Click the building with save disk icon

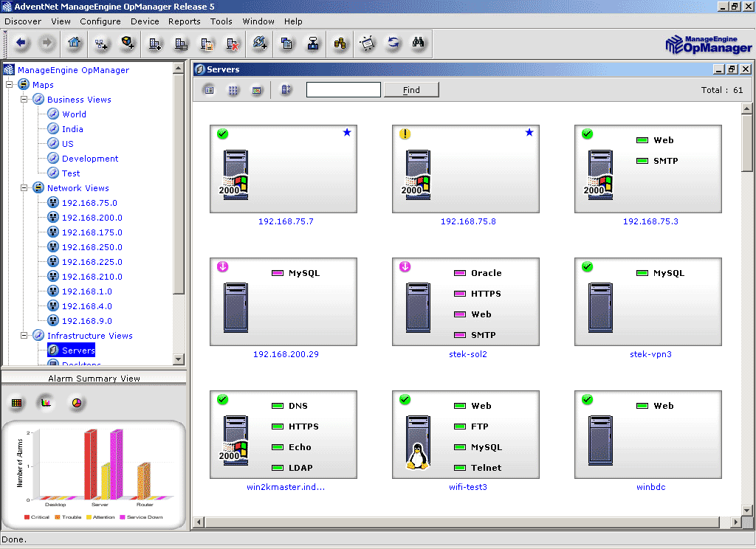pyautogui.click(x=207, y=44)
